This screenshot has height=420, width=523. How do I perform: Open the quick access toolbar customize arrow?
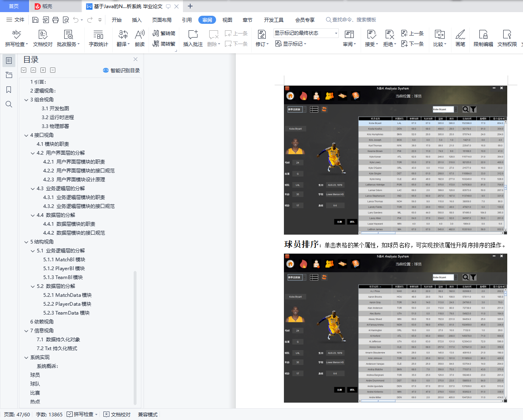100,20
